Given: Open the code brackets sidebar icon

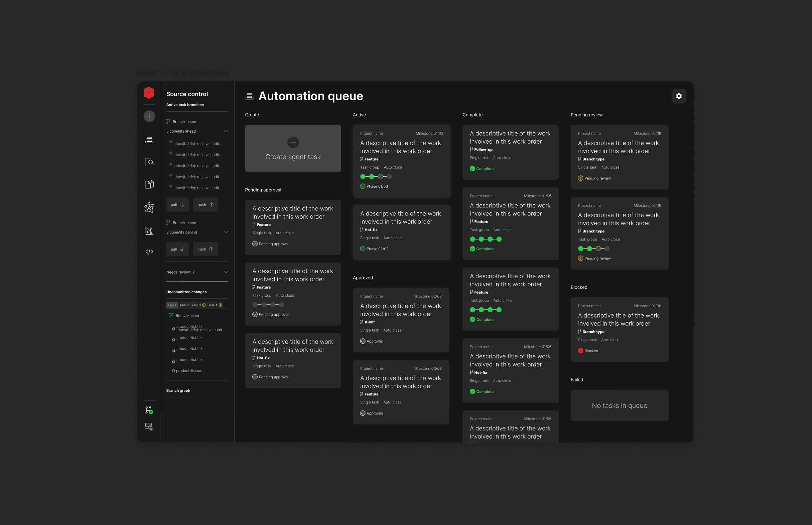Looking at the screenshot, I should [x=149, y=251].
